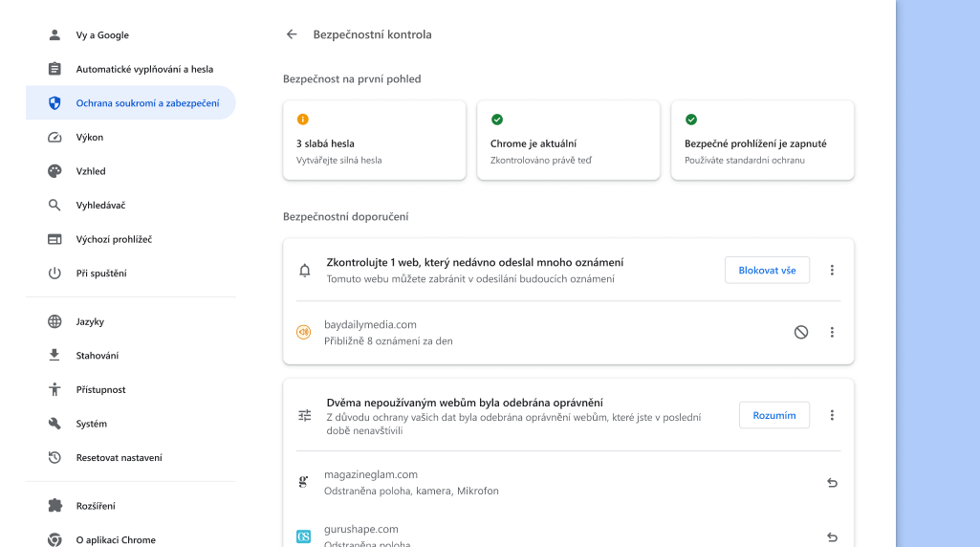
Task: Open the Vy a Google settings section
Action: pos(131,35)
